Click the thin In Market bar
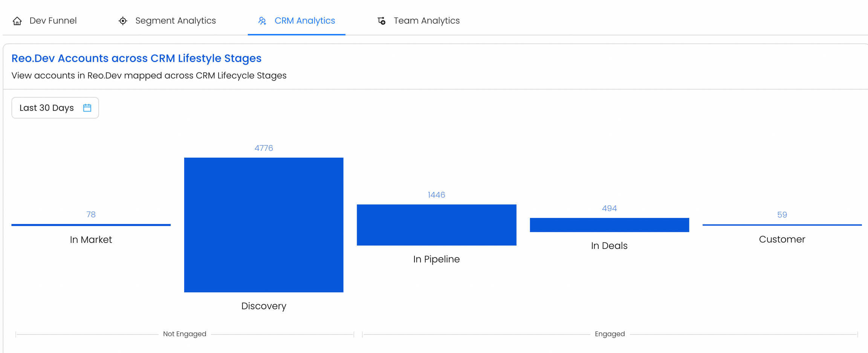Viewport: 868px width, 353px height. 91,225
